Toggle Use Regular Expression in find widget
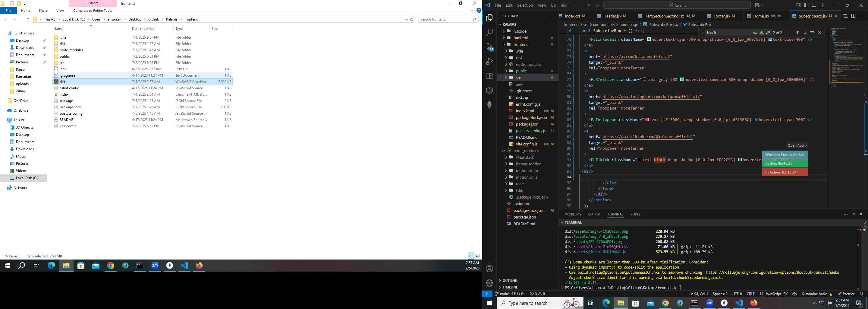Viewport: 868px width, 309px height. (768, 33)
